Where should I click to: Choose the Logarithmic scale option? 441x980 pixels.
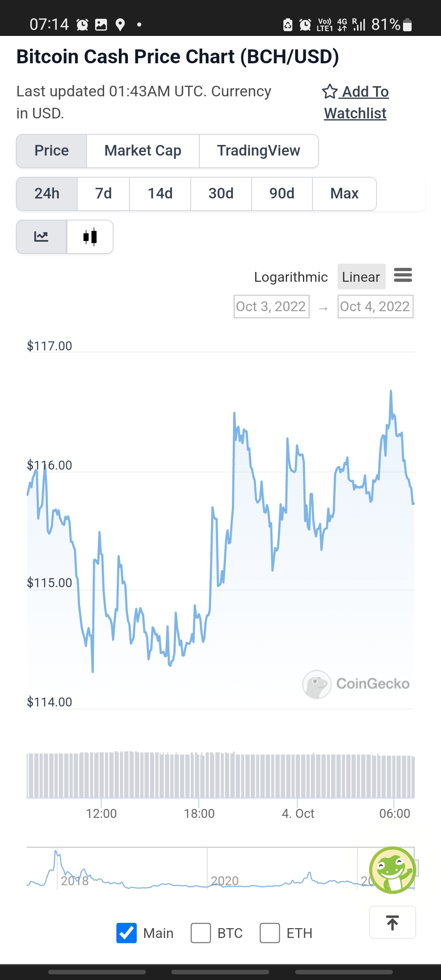coord(291,277)
